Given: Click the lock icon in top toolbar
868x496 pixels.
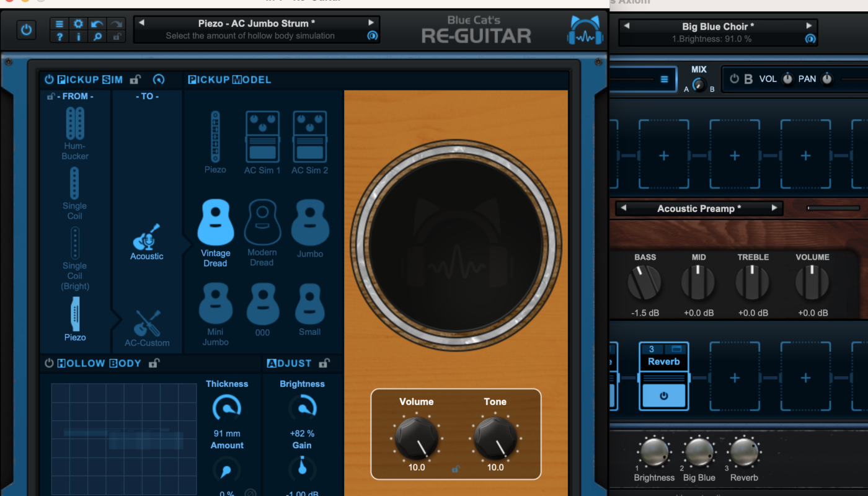Looking at the screenshot, I should pos(116,37).
